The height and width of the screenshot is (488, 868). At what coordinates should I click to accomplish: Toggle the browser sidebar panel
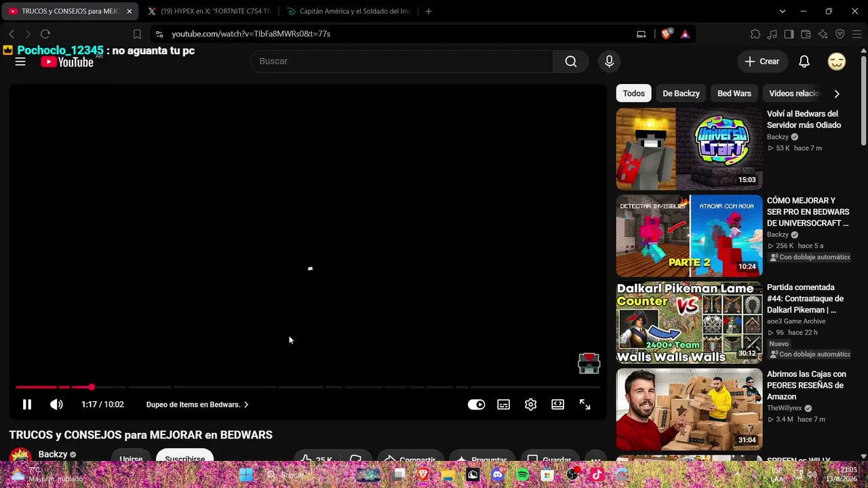789,34
